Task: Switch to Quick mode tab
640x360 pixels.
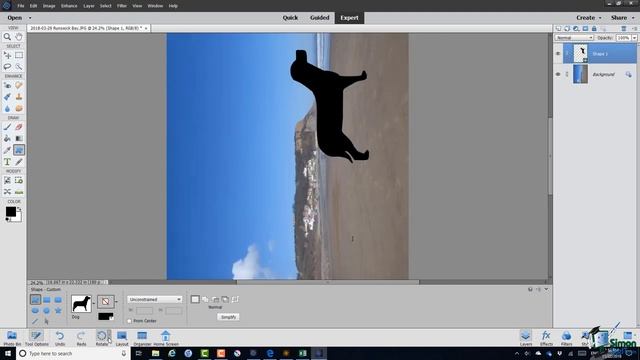Action: [x=290, y=18]
